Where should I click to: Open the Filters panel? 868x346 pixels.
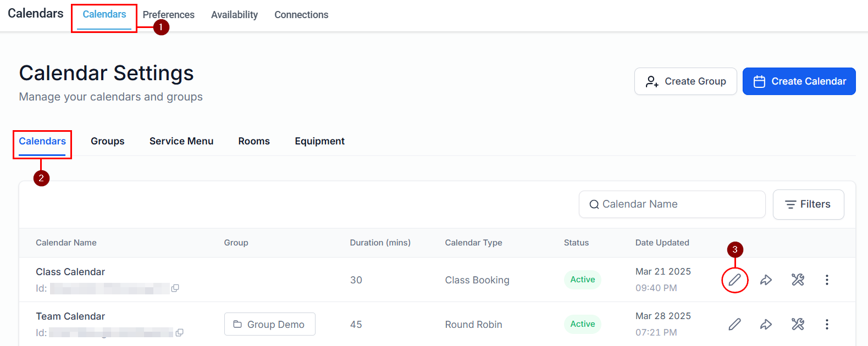[808, 204]
